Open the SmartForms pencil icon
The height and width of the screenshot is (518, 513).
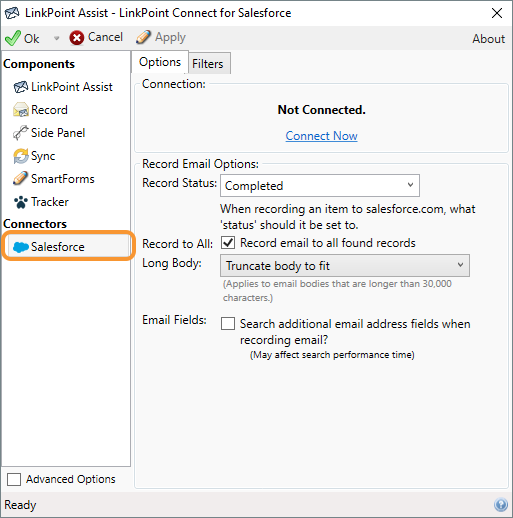tap(21, 179)
